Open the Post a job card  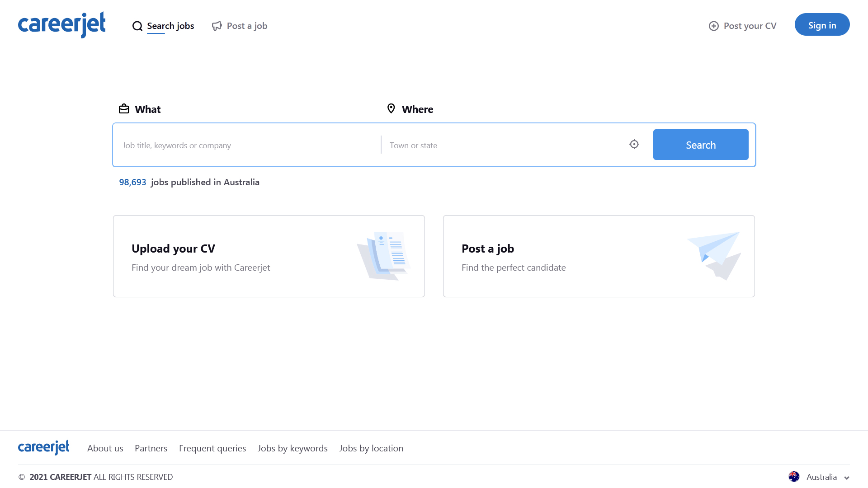coord(599,256)
